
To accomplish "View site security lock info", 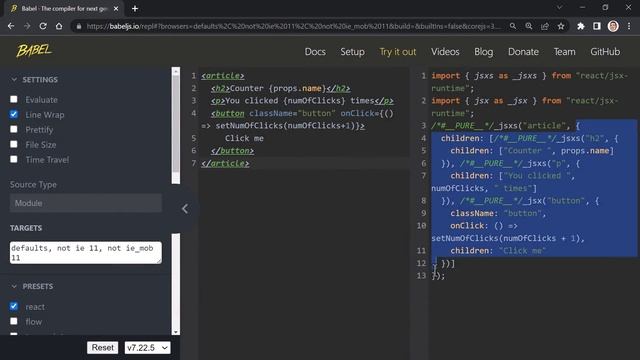I will point(79,26).
